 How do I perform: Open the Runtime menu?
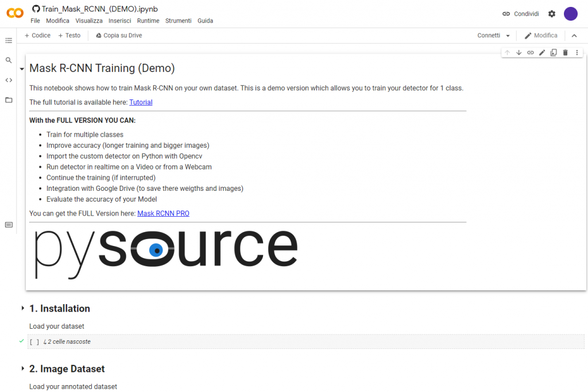[x=148, y=21]
